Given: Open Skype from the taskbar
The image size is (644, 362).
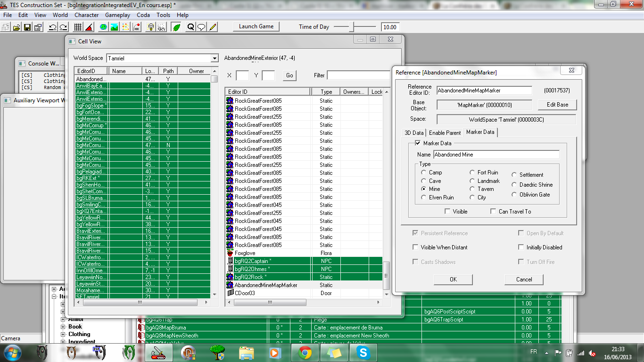Looking at the screenshot, I should 363,352.
